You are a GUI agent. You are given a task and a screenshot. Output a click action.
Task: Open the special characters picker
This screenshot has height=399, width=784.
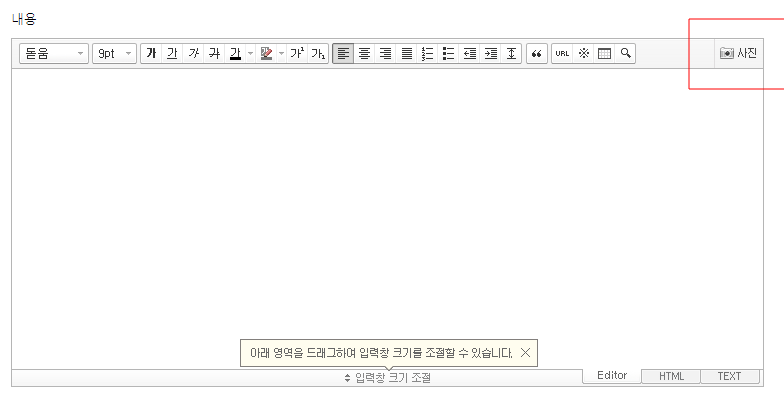584,54
